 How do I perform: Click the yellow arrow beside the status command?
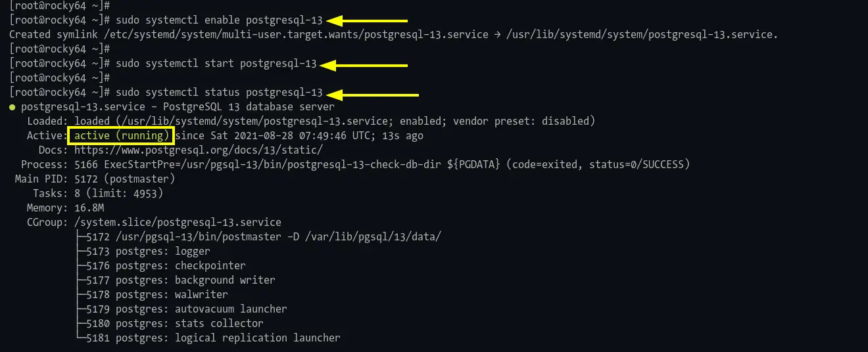372,94
